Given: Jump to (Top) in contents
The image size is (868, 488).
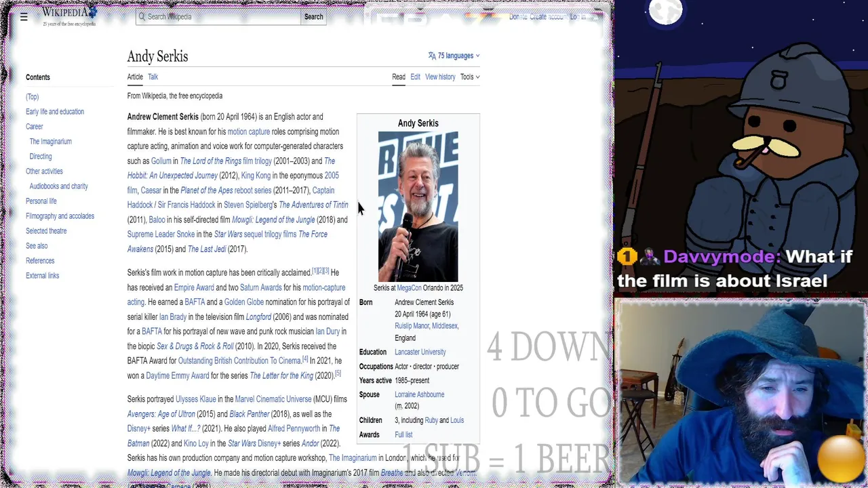Looking at the screenshot, I should pos(33,97).
